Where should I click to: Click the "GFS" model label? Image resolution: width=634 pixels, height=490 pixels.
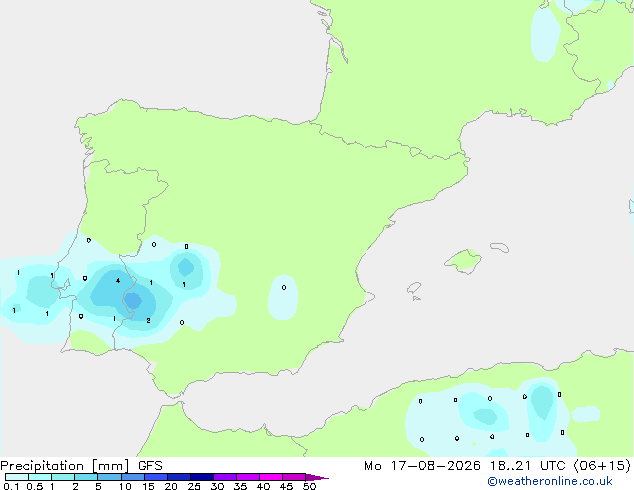pyautogui.click(x=150, y=466)
